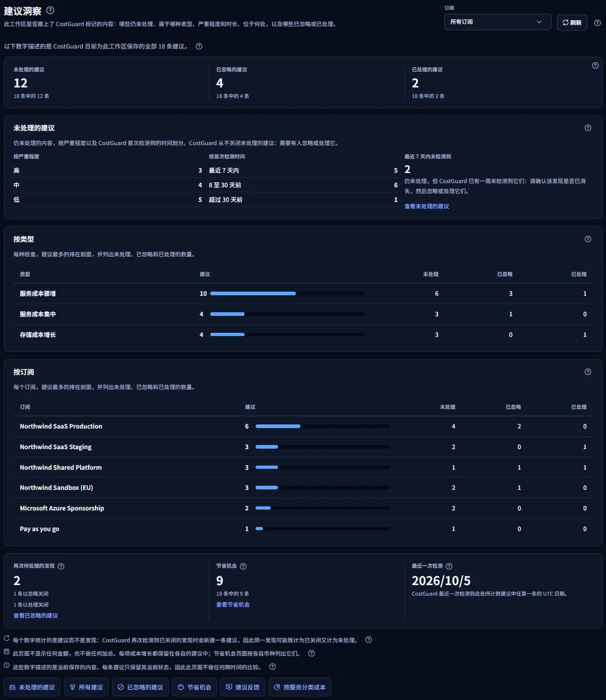The height and width of the screenshot is (700, 606).
Task: Select Pay as you go subscription row
Action: coord(303,529)
